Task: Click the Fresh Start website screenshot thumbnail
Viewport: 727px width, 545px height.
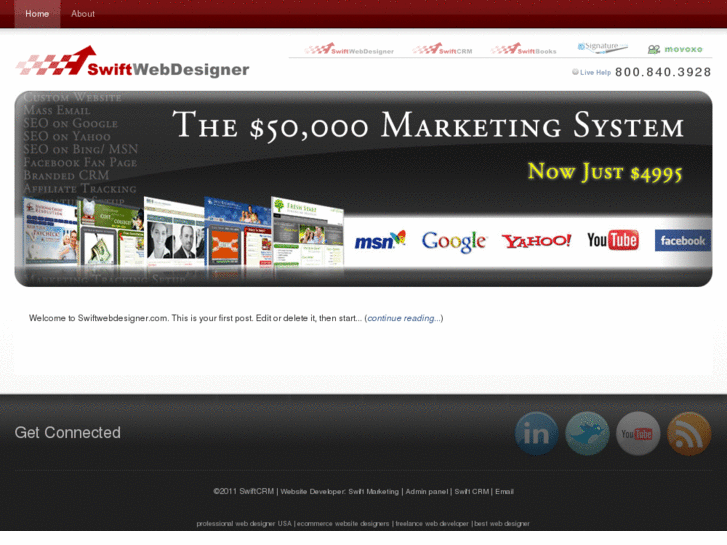Action: pyautogui.click(x=308, y=232)
